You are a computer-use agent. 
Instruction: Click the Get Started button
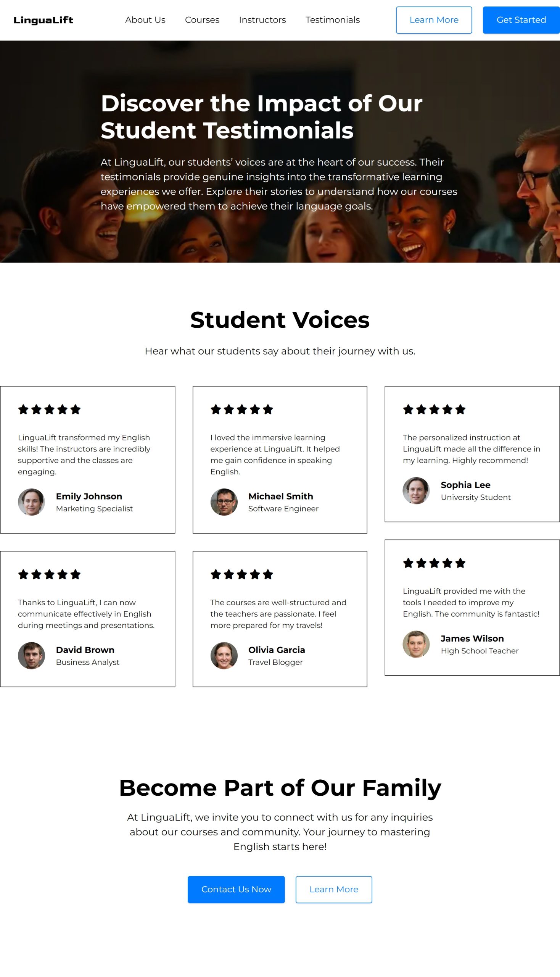click(x=521, y=20)
